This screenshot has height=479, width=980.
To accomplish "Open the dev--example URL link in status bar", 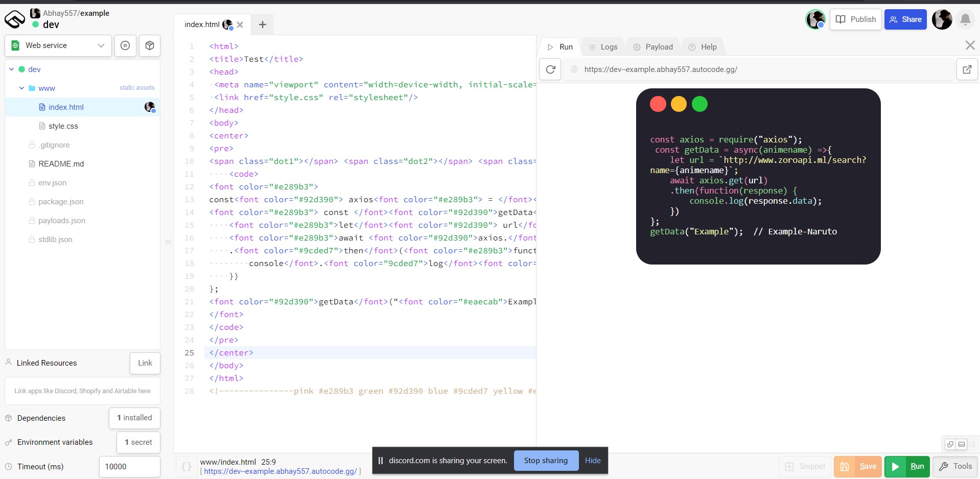I will click(281, 471).
